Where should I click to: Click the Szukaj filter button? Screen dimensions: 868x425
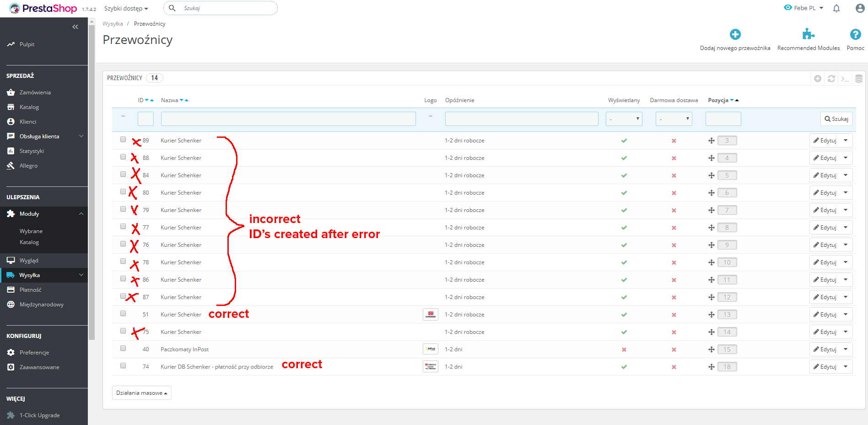836,119
